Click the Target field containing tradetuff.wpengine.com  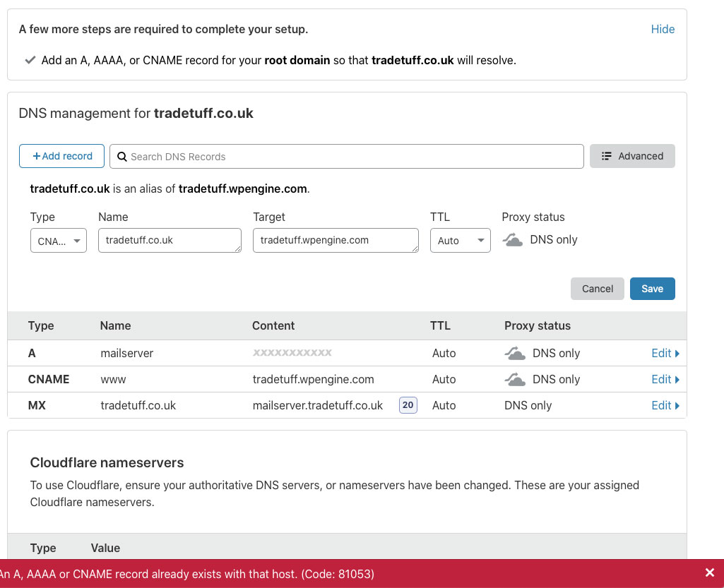336,240
